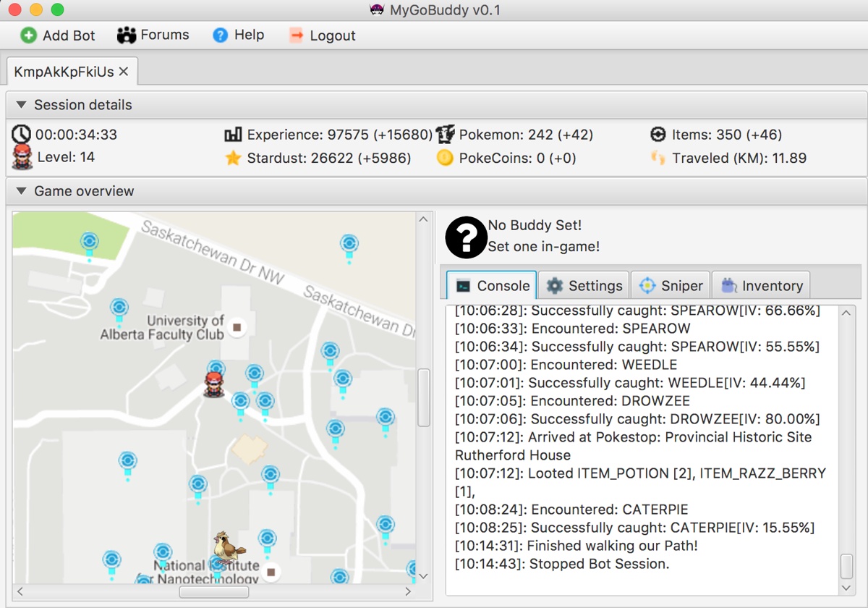Screen dimensions: 868x608
Task: Switch to the Console tab
Action: click(x=492, y=285)
